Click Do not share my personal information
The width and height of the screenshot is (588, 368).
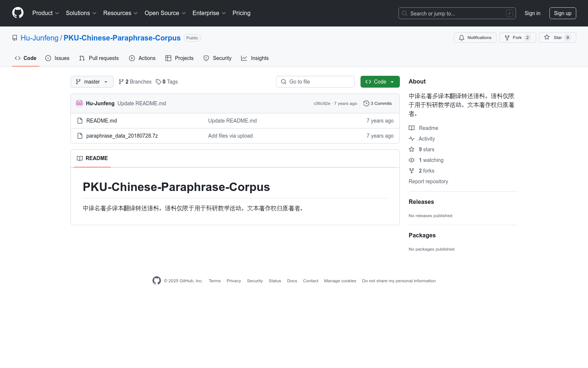(399, 281)
